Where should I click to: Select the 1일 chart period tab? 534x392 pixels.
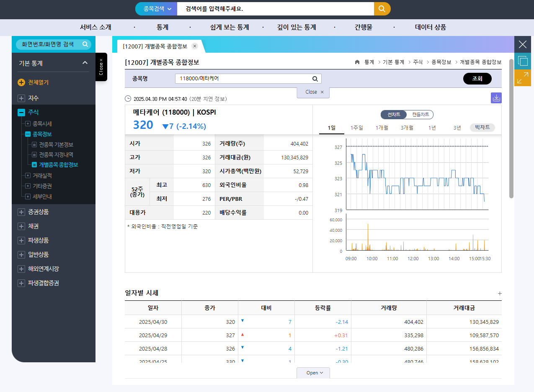tap(332, 128)
